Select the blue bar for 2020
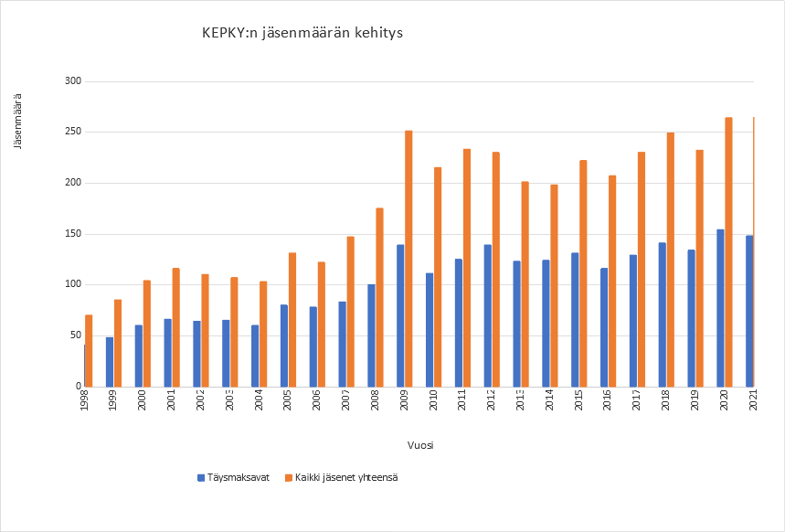The image size is (785, 532). tap(720, 308)
